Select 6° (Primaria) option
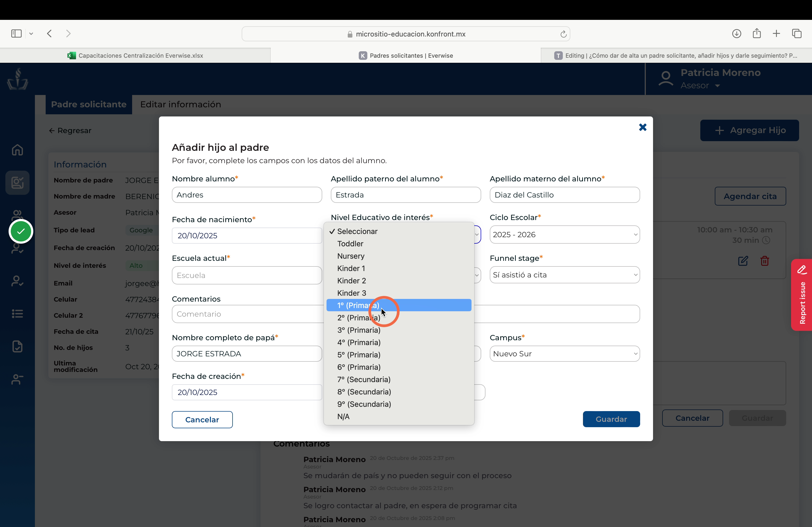The image size is (812, 527). [399, 367]
